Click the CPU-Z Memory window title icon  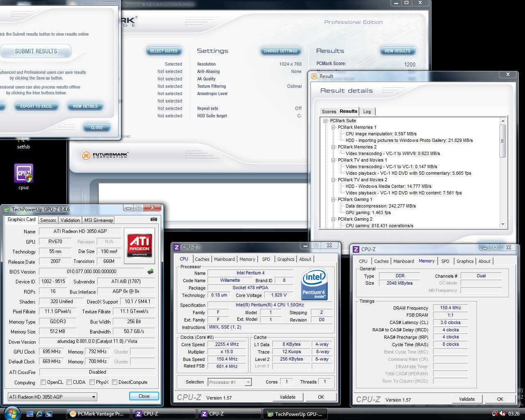pos(356,249)
